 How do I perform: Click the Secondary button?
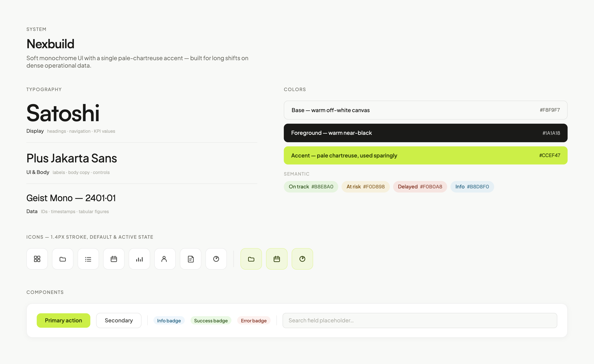119,320
